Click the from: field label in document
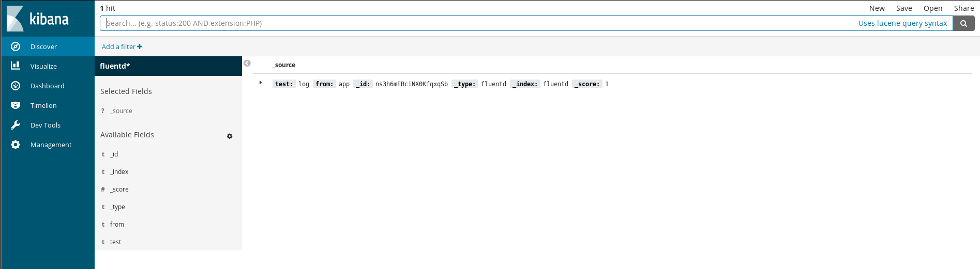The width and height of the screenshot is (980, 269). (324, 84)
